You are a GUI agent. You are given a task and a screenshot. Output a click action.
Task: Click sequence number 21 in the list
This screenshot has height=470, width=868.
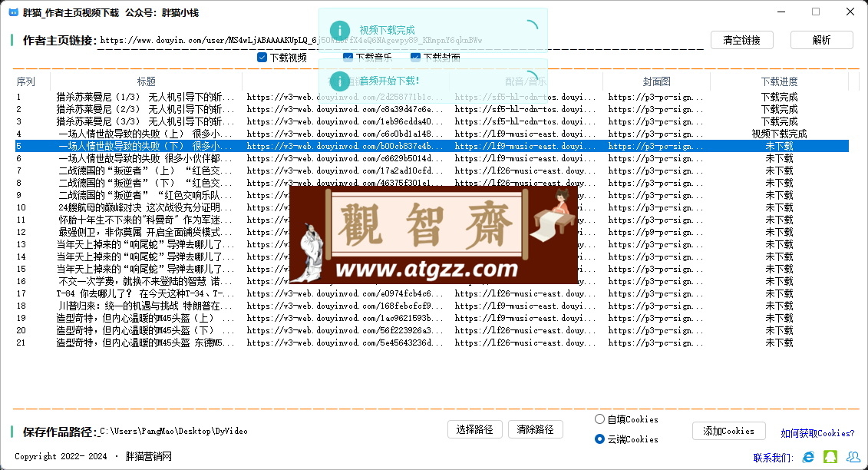(21, 343)
